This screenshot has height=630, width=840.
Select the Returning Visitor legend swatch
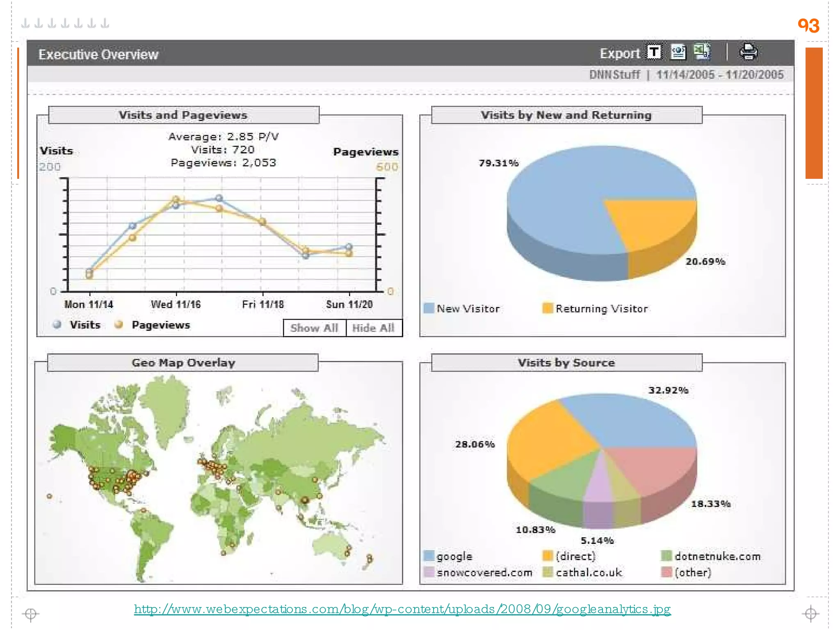pos(548,308)
